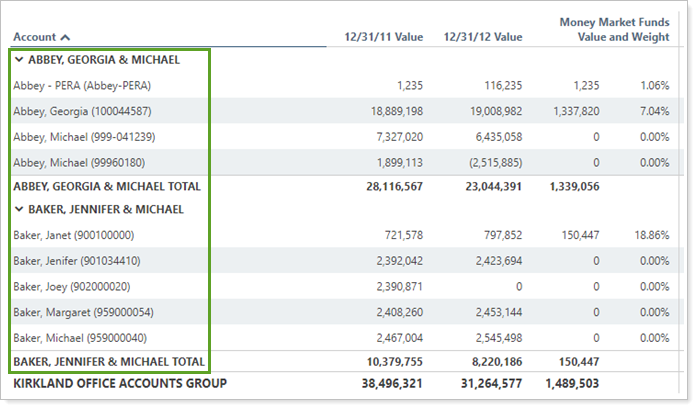The width and height of the screenshot is (697, 409).
Task: Select account Baker, Michael (959000040)
Action: [80, 337]
